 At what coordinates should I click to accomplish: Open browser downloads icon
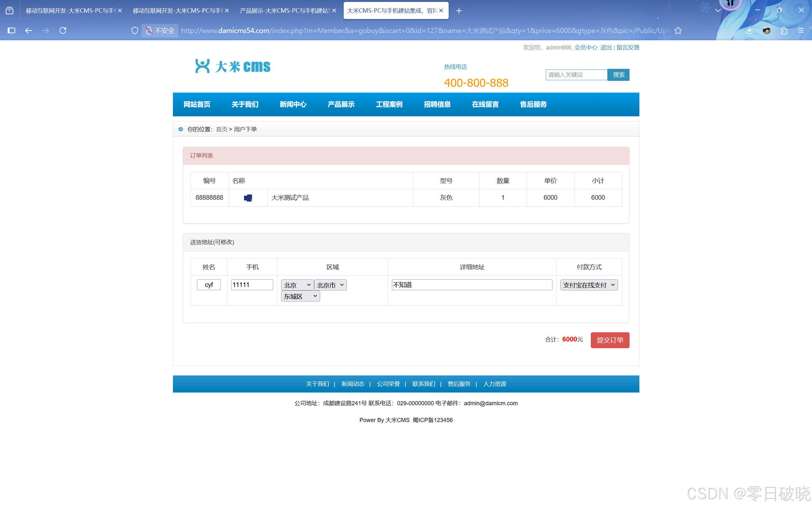tap(749, 30)
